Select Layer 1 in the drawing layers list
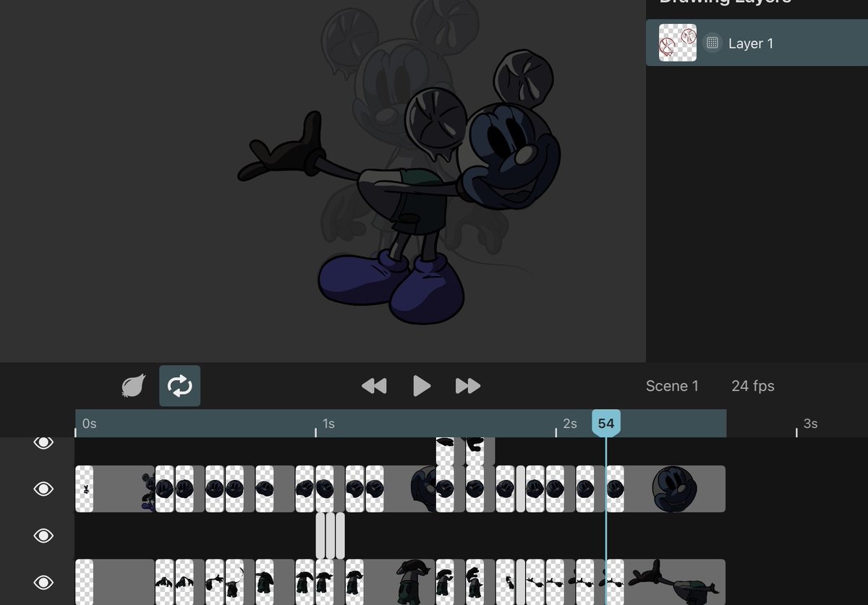 coord(757,43)
